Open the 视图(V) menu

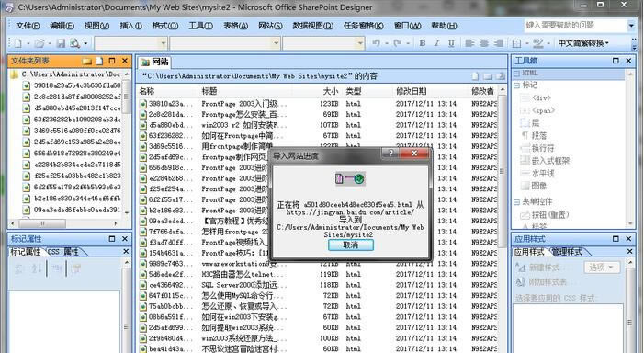point(97,26)
